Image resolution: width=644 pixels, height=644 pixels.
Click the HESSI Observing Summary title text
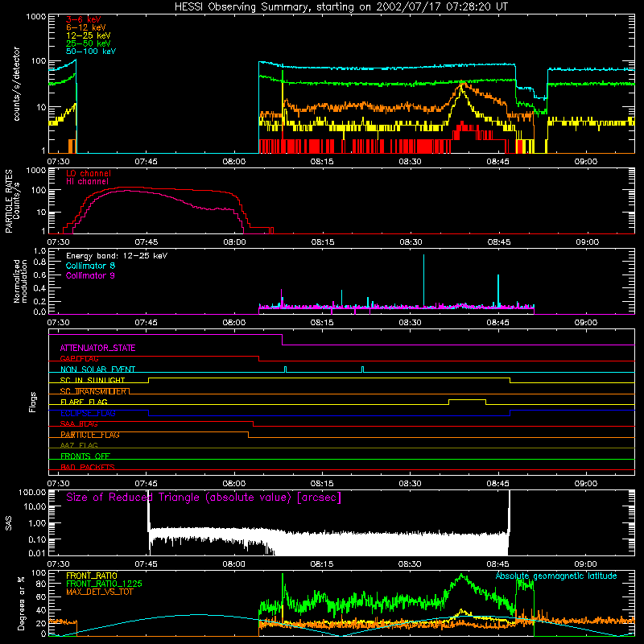(x=341, y=7)
